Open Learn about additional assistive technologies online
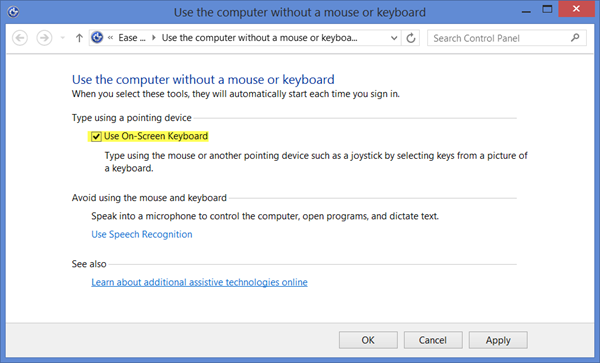This screenshot has height=363, width=600. pos(199,282)
